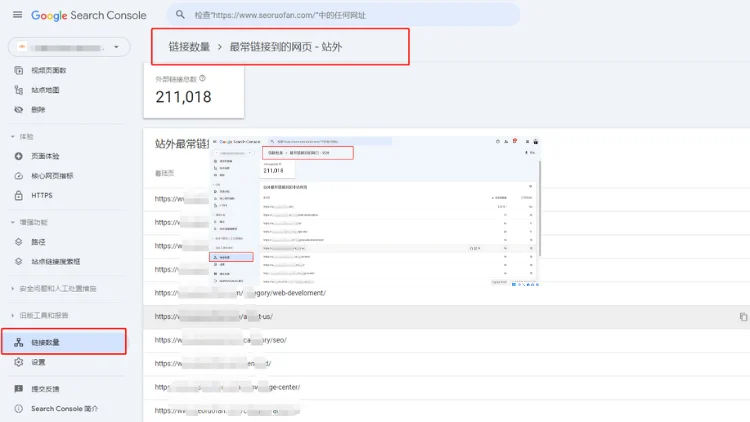750x422 pixels.
Task: Click the magnifier icon in URL inspection bar
Action: point(180,15)
